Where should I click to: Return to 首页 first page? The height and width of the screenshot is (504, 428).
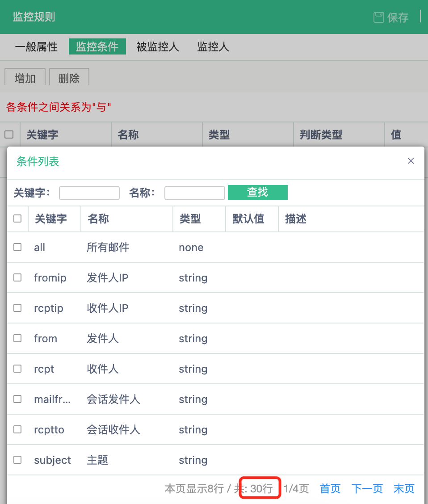(330, 489)
